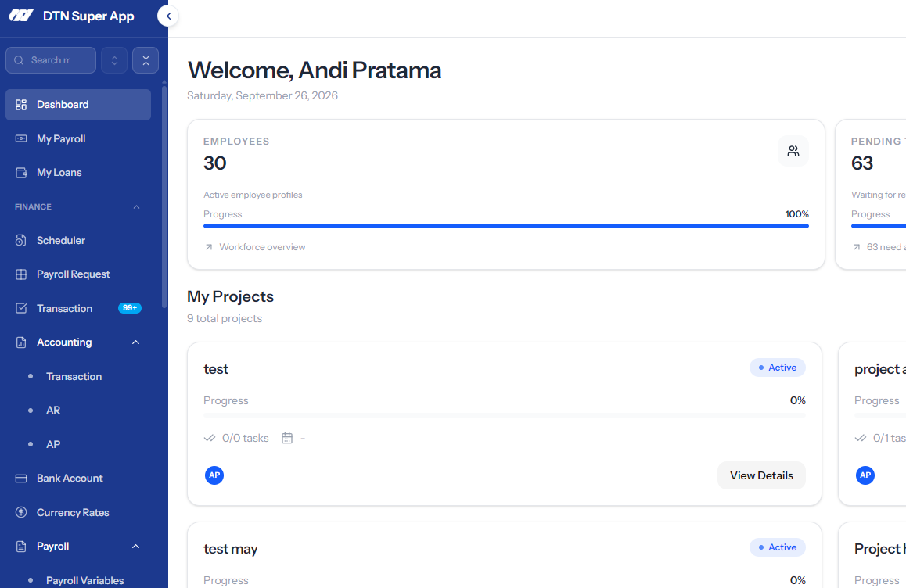Click the 99+ badge on Transaction
This screenshot has height=588, width=906.
129,308
